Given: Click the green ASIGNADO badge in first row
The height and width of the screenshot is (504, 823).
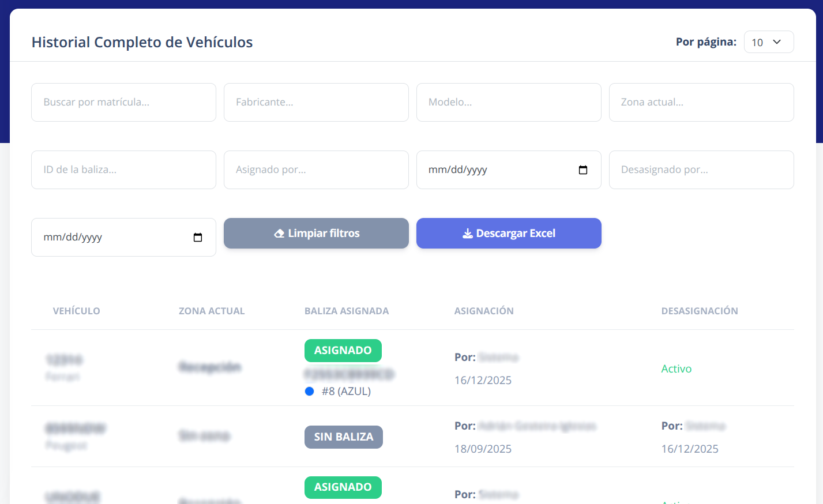Looking at the screenshot, I should [343, 350].
